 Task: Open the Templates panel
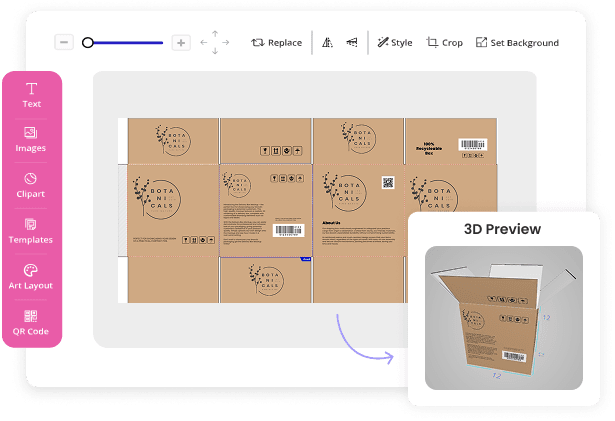click(31, 231)
